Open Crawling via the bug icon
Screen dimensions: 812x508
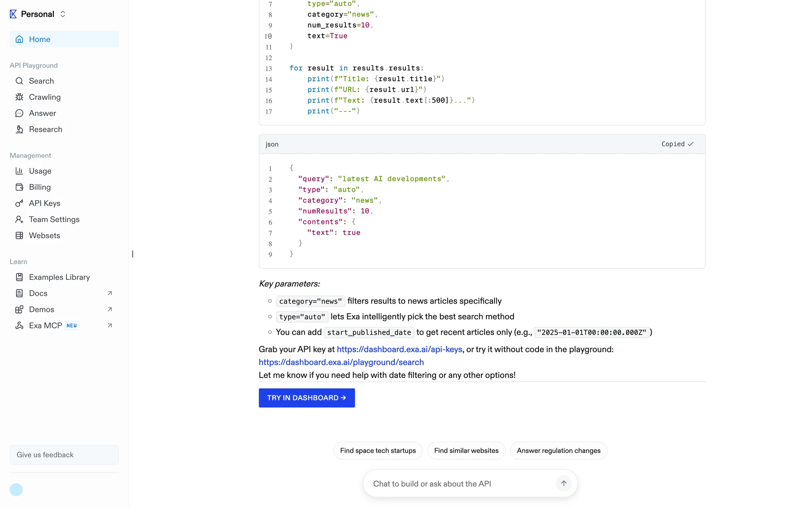(x=19, y=97)
